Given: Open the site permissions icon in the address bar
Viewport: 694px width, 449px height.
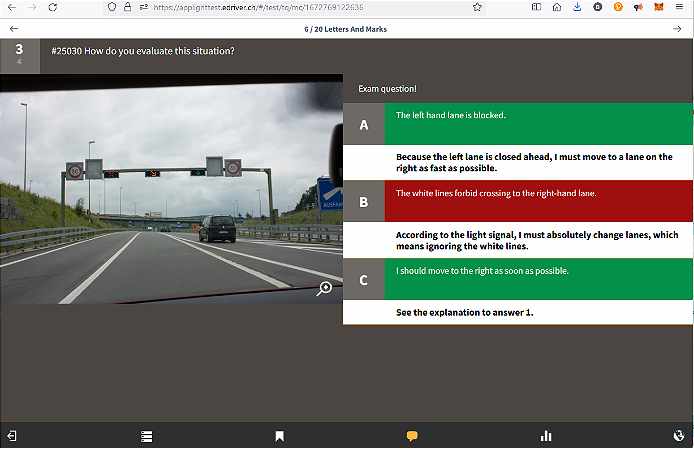Looking at the screenshot, I should [143, 7].
